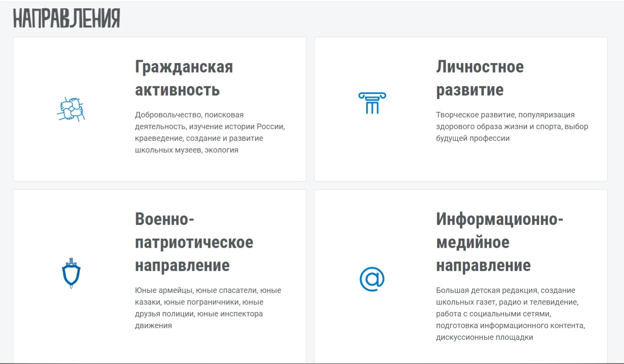Viewport: 624px width, 364px height.
Task: Click the description starting 'Добровольчество, поисковая'
Action: click(210, 132)
